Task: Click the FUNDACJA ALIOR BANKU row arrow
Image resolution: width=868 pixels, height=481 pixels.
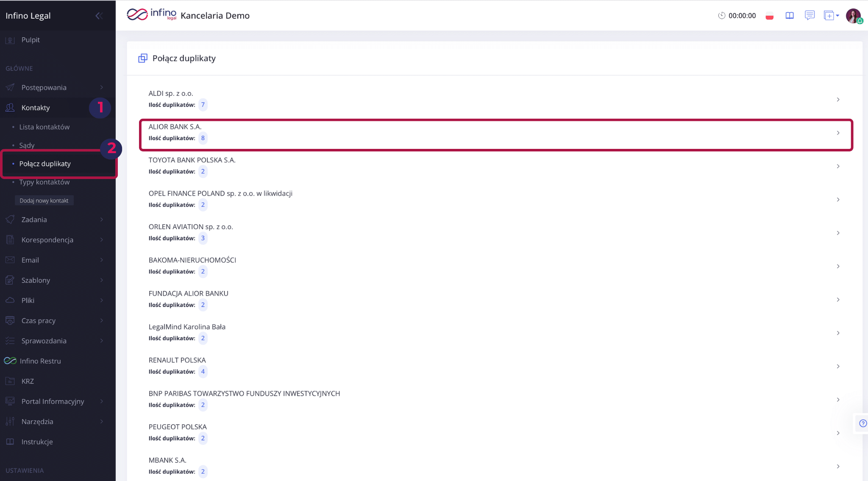Action: tap(838, 299)
